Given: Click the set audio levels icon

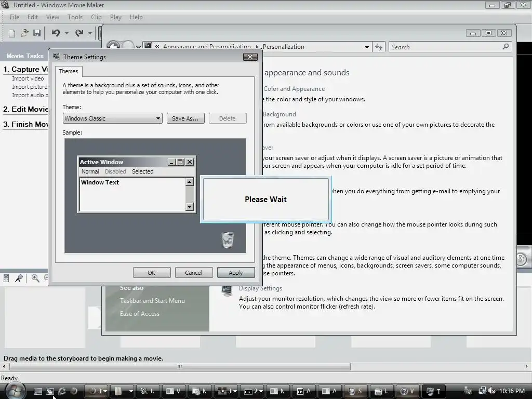Looking at the screenshot, I should coord(6,278).
